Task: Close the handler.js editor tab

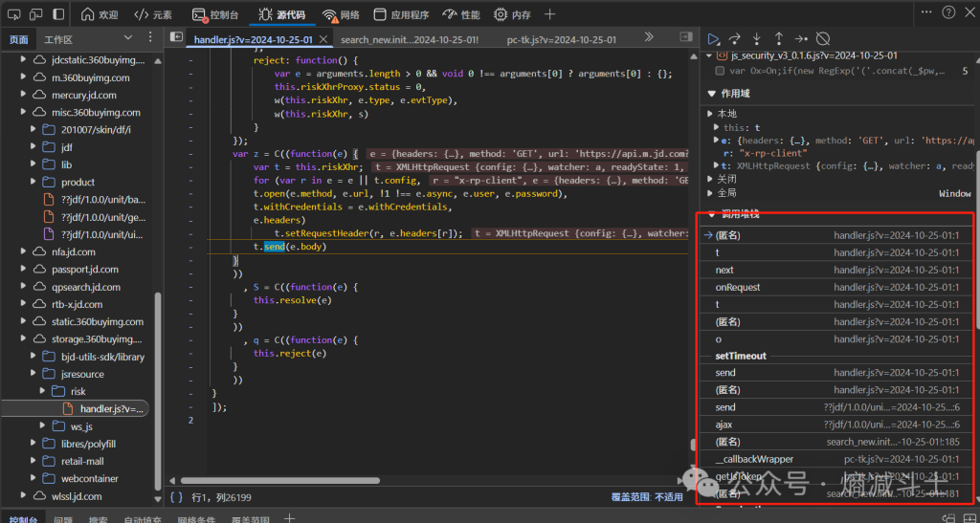Action: (x=322, y=39)
